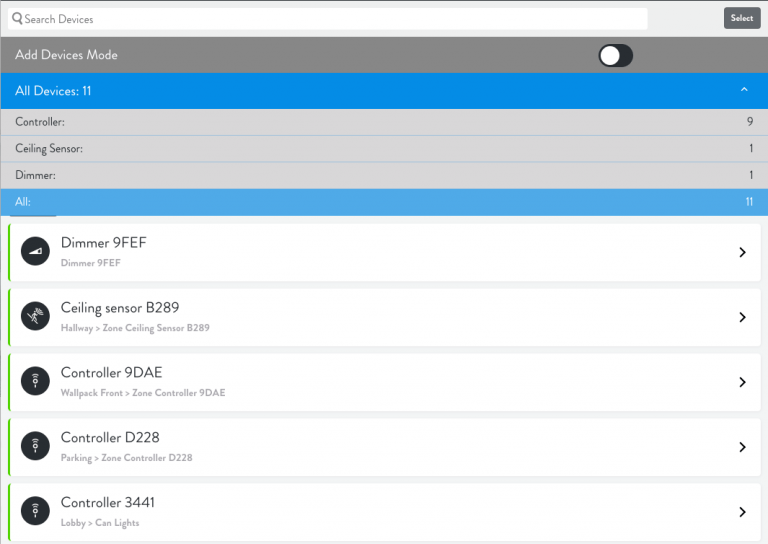The width and height of the screenshot is (768, 544).
Task: Select the All devices filter row
Action: pos(384,202)
